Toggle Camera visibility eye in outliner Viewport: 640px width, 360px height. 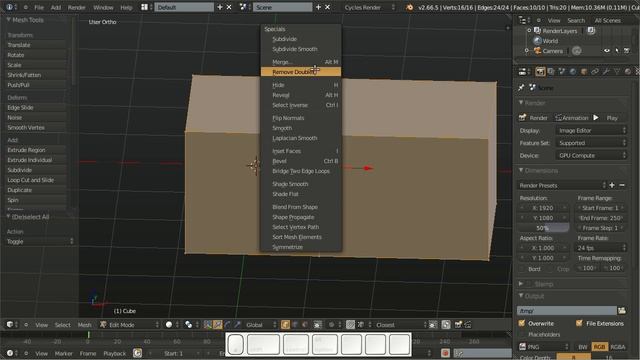click(607, 51)
